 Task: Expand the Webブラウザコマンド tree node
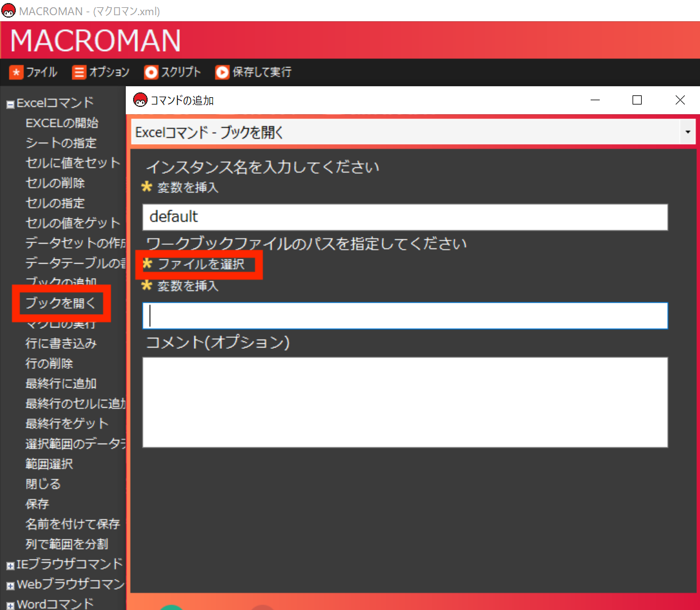[10, 586]
